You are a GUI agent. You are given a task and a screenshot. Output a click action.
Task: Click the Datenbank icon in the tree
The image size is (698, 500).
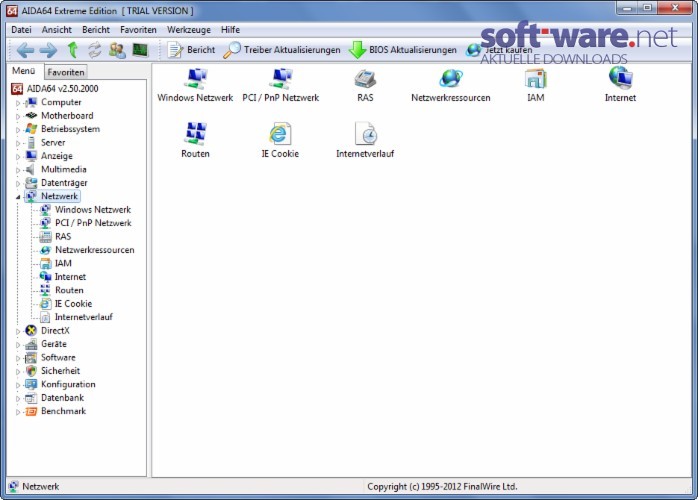click(x=31, y=398)
